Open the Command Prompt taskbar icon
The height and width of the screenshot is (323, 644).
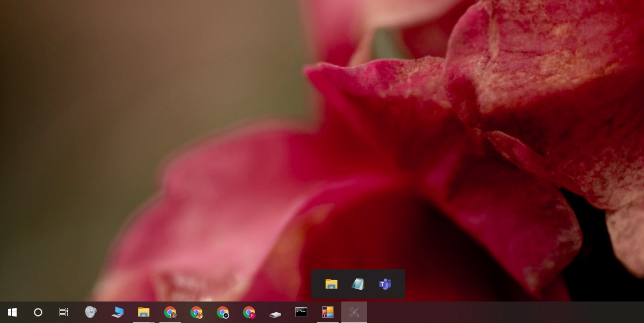(302, 312)
